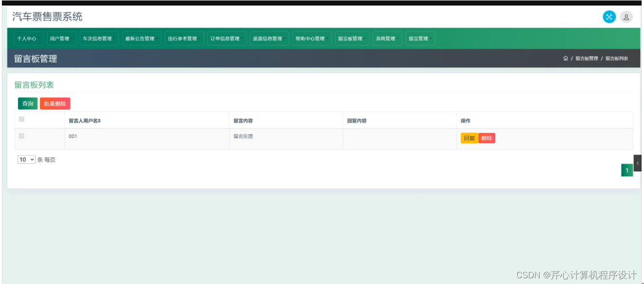Click the red 删除 button in row 001
644x284 pixels.
coord(487,138)
